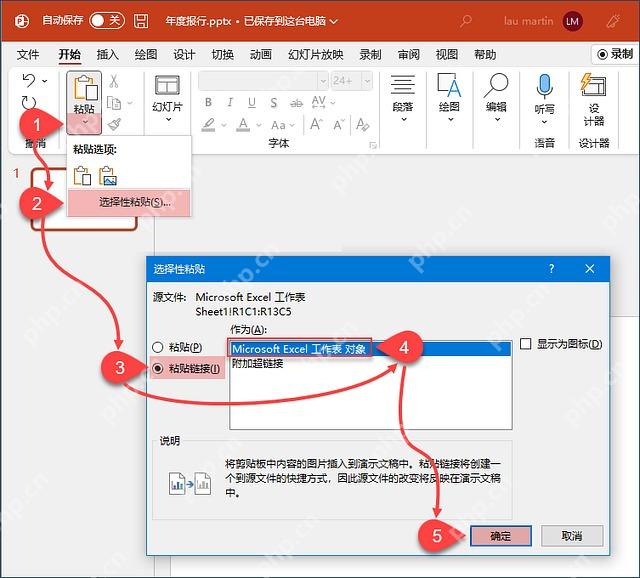Screen dimensions: 640x578
Task: Click the font color A swatch
Action: [x=243, y=124]
